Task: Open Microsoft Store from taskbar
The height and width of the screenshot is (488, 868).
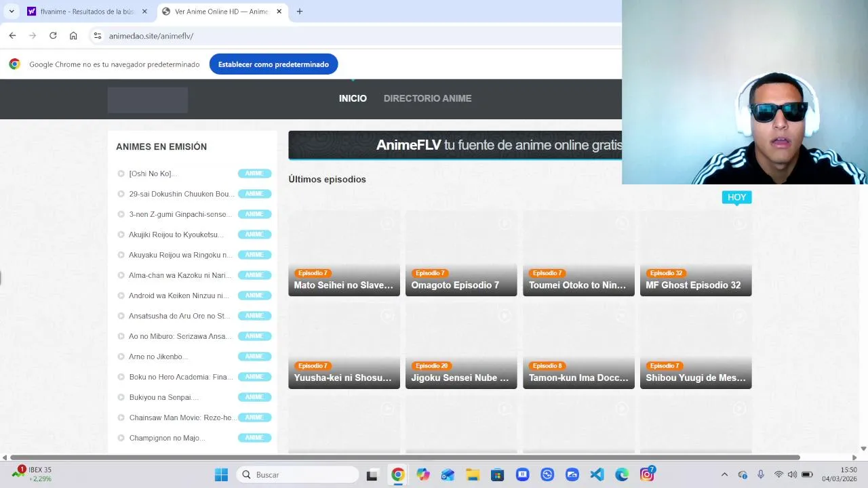Action: [x=497, y=474]
